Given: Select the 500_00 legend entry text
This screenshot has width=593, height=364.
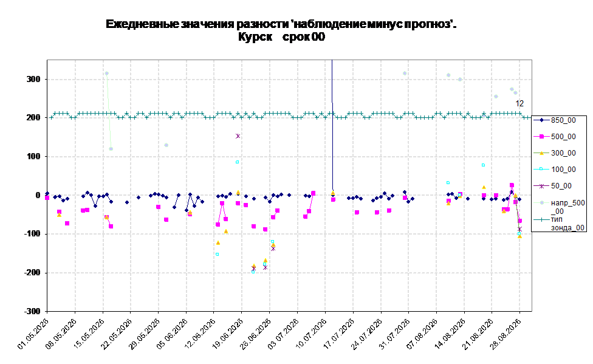Looking at the screenshot, I should [x=563, y=137].
